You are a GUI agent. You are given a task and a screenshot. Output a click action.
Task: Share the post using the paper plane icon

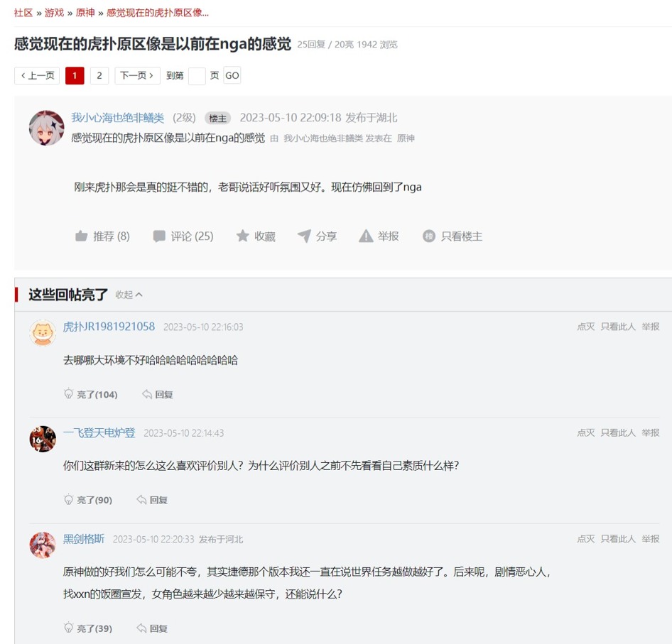pyautogui.click(x=304, y=236)
